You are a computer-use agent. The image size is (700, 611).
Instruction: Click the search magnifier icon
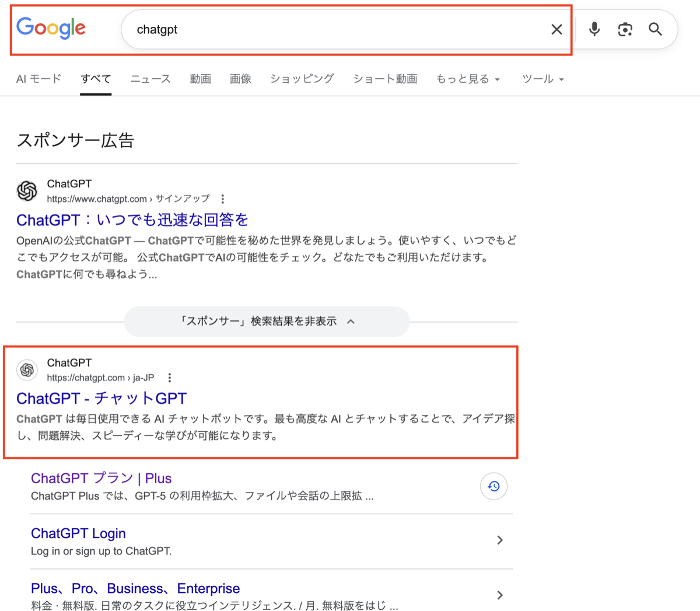click(654, 29)
